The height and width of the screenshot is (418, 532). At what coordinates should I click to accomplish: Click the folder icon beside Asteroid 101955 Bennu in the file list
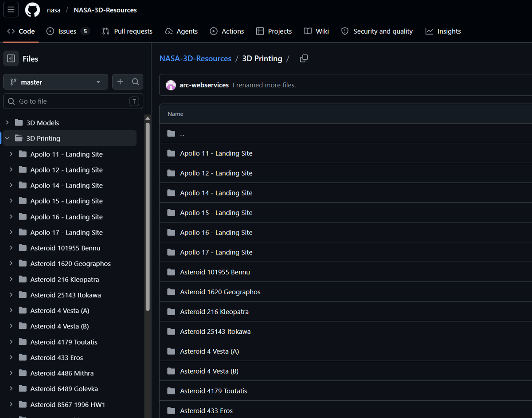tap(171, 272)
